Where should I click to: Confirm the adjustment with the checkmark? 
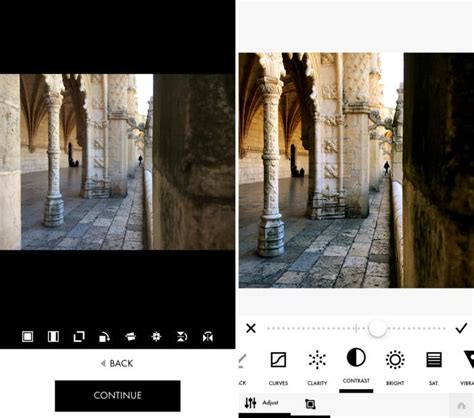[461, 328]
